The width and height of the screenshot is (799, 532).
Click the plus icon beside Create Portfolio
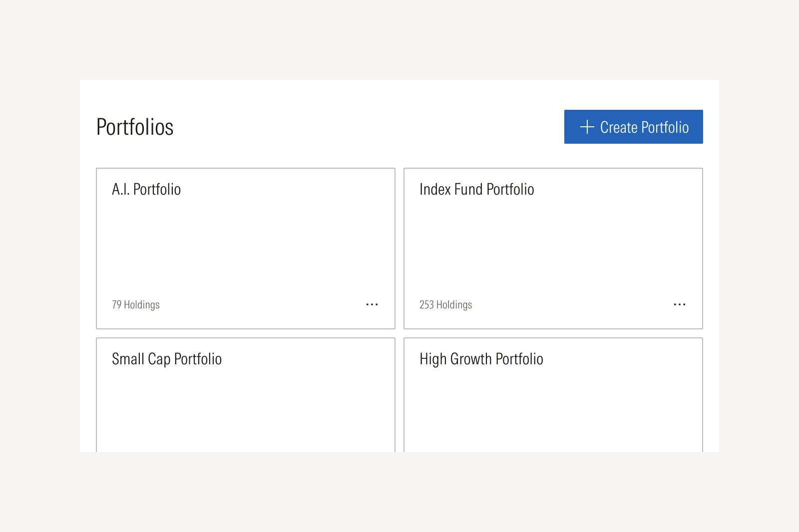tap(587, 127)
